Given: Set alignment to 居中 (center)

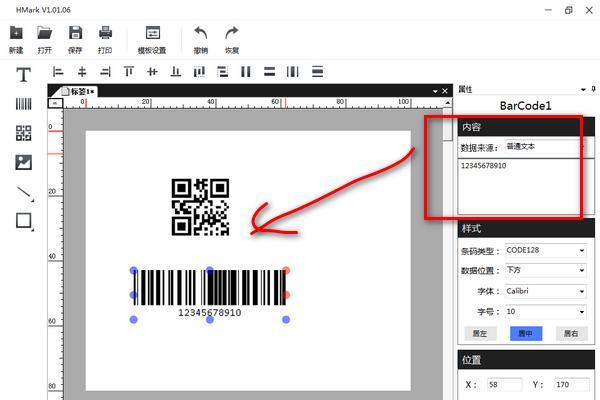Looking at the screenshot, I should 526,333.
